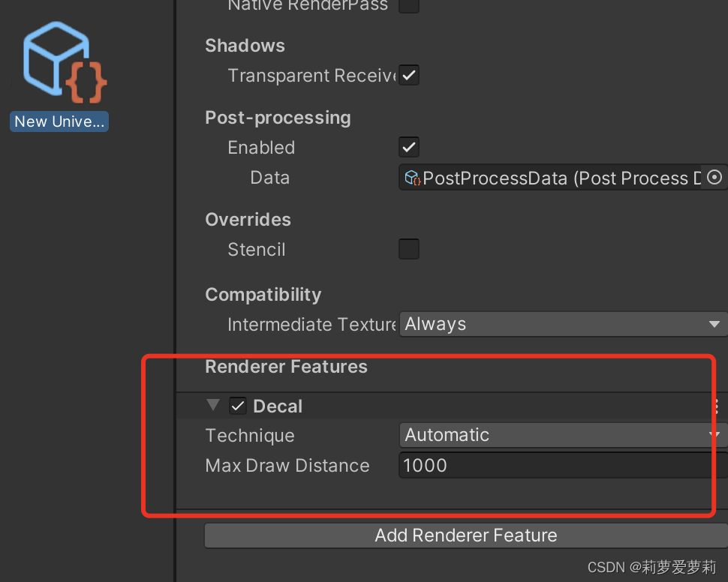Collapse the Decal feature foldout triangle
Image resolution: width=728 pixels, height=582 pixels.
point(213,405)
